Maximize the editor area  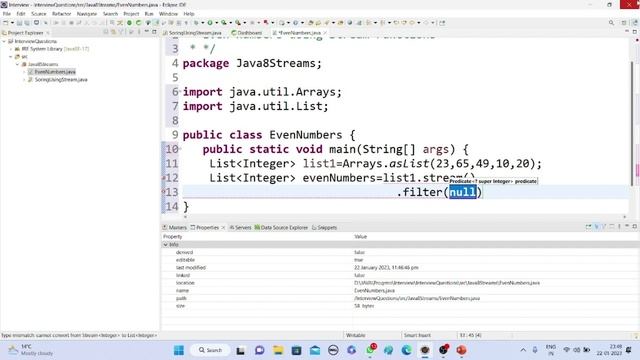(x=635, y=31)
